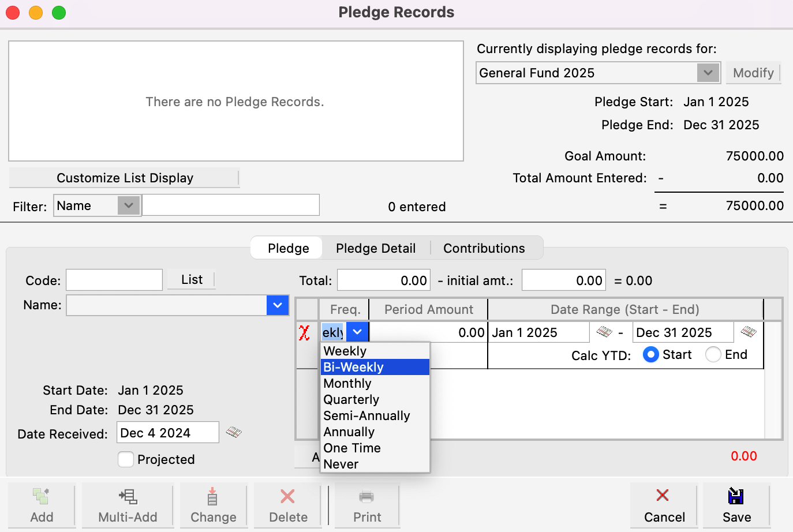Open calendar picker for range end date
Image resolution: width=793 pixels, height=532 pixels.
tap(748, 332)
